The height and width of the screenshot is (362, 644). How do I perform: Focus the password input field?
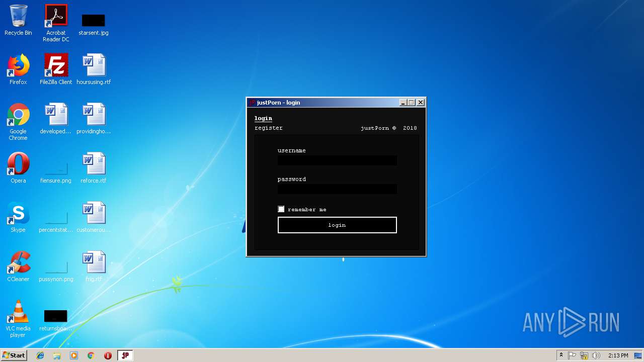point(337,189)
